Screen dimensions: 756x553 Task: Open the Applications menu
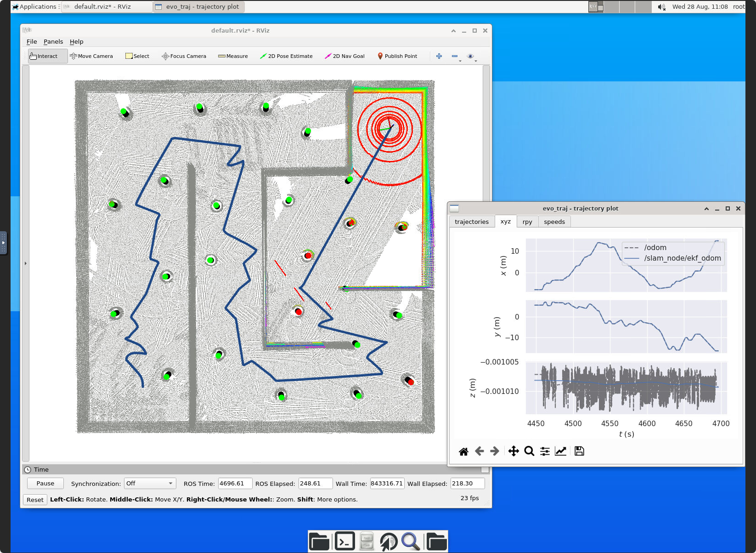click(35, 7)
